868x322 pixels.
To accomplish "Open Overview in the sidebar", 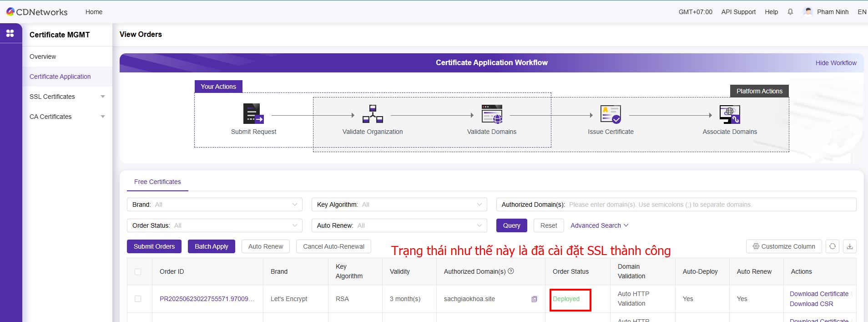I will pyautogui.click(x=43, y=56).
